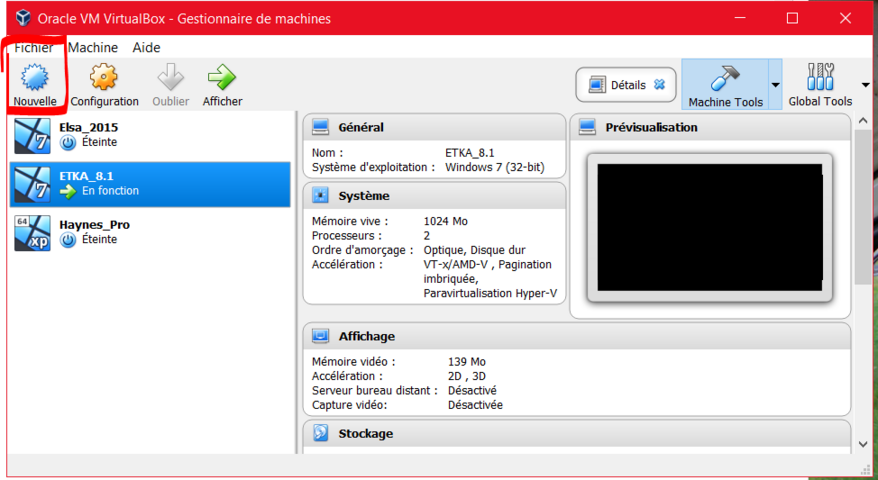
Task: Click the Prévisualisation section header
Action: (710, 127)
